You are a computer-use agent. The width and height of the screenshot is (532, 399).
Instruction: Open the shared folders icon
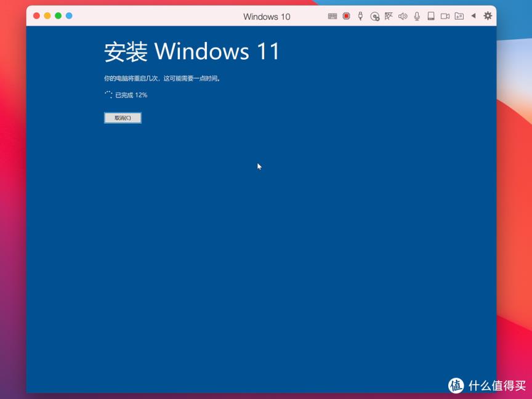pos(459,16)
